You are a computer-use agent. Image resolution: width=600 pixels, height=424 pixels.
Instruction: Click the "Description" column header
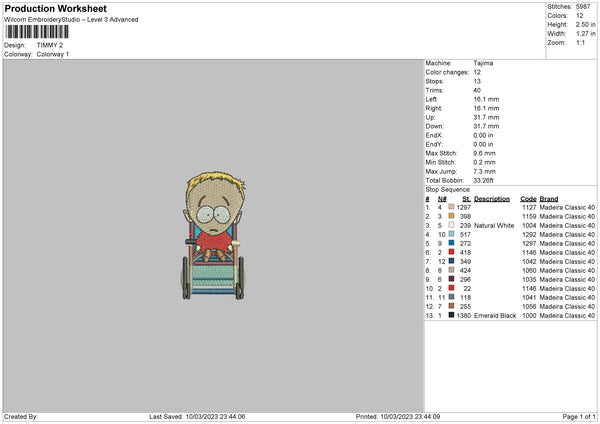pyautogui.click(x=492, y=199)
